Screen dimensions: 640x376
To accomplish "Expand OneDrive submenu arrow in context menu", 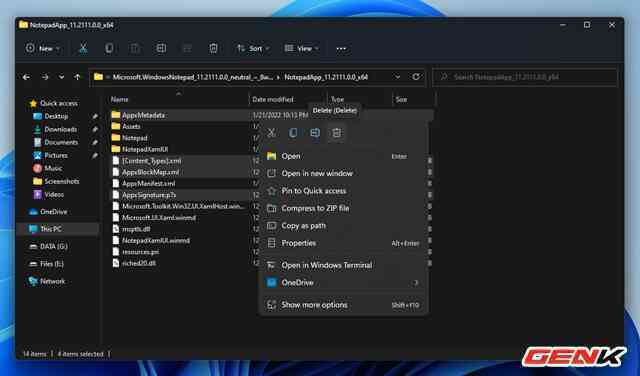I will tap(416, 283).
